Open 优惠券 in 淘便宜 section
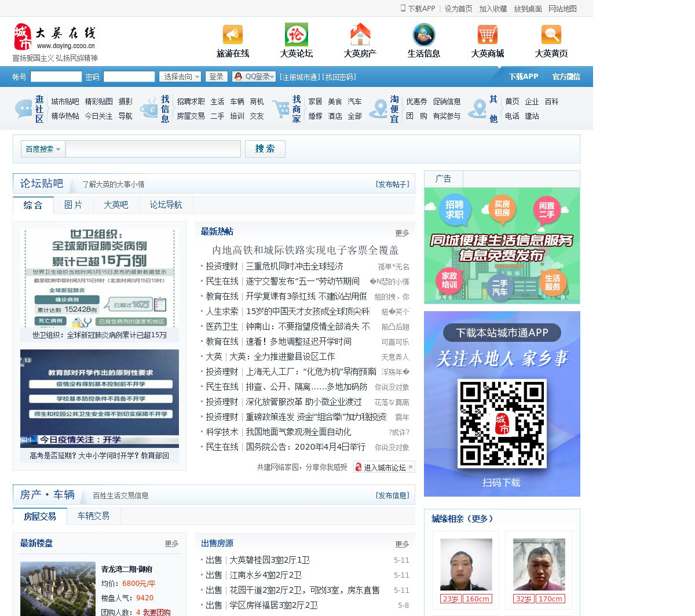Screen dimensions: 695x616 [416, 101]
